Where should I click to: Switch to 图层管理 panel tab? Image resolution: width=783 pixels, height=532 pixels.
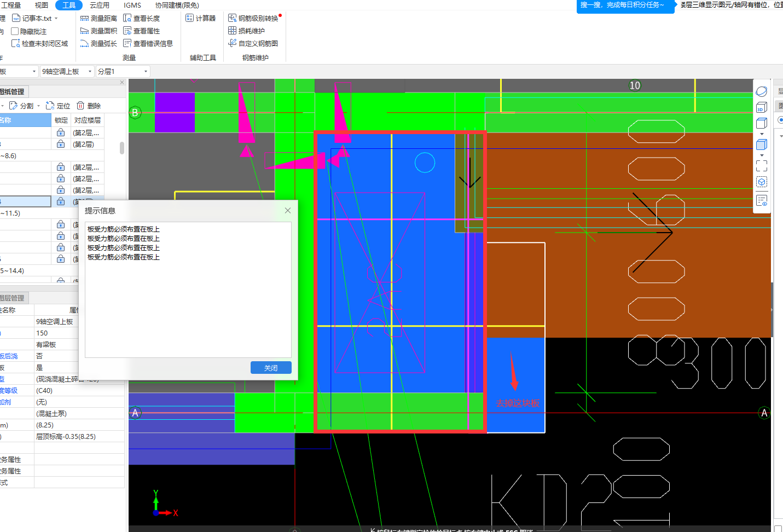point(13,298)
